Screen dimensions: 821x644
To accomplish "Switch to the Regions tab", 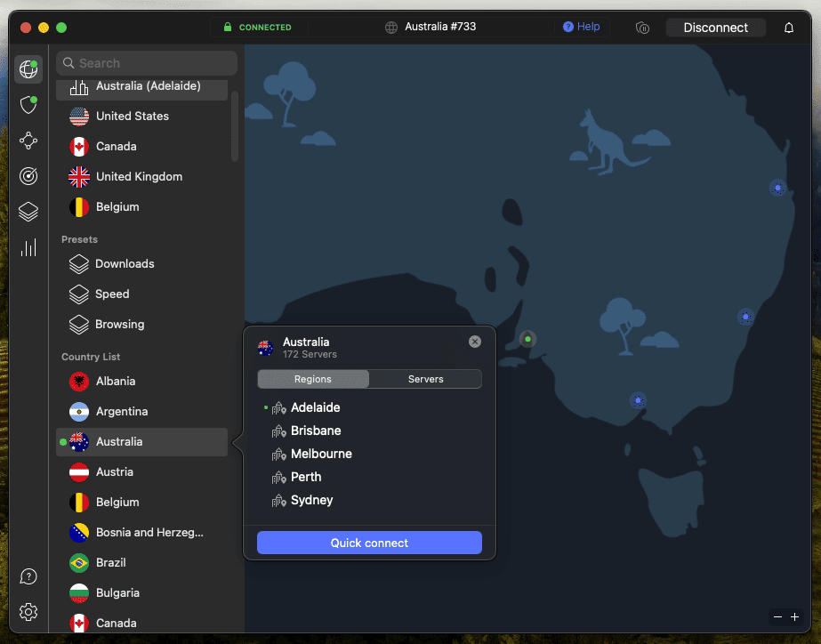I will (x=313, y=379).
